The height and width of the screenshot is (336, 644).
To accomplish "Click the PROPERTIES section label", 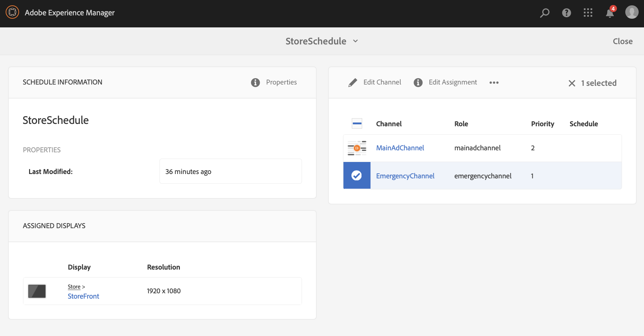I will pos(42,150).
